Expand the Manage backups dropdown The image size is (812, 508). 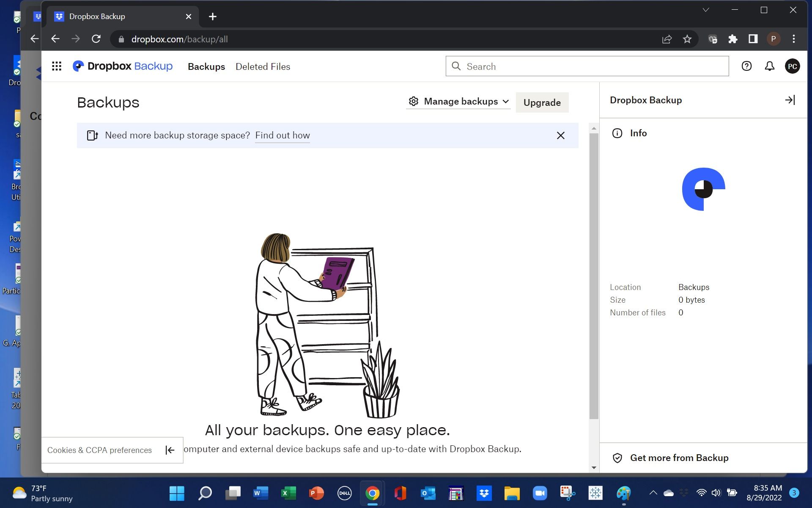coord(458,102)
